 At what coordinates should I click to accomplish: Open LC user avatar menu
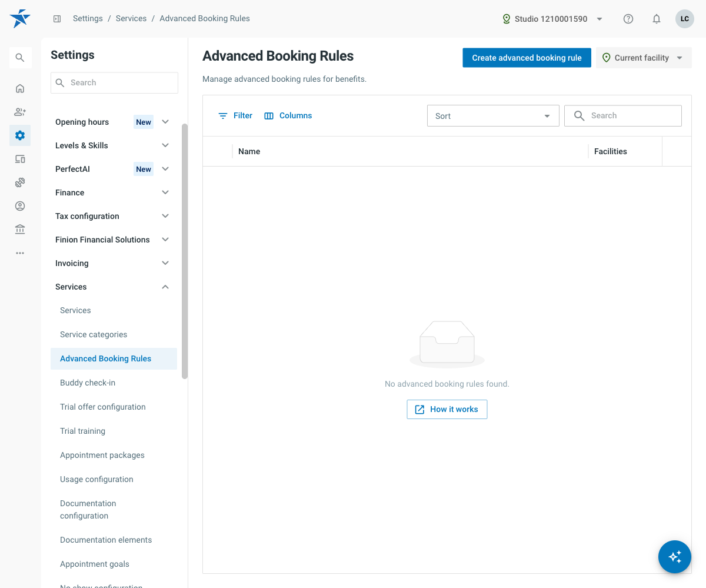click(x=685, y=19)
